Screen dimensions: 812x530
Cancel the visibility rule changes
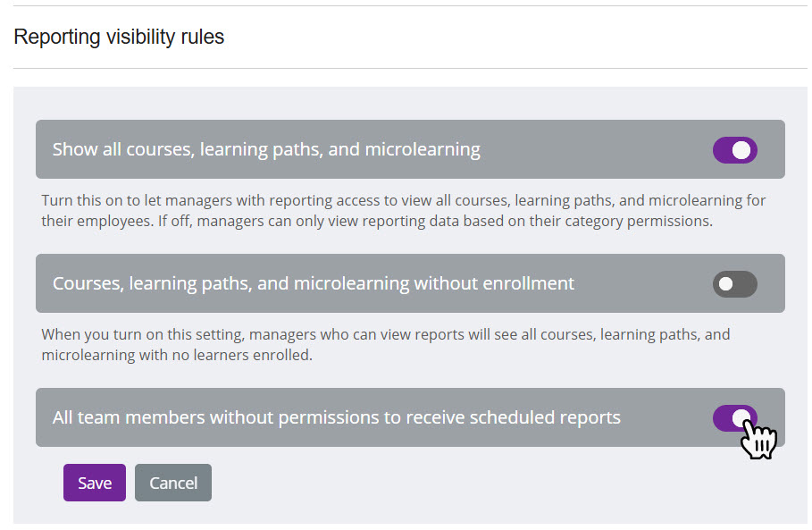173,483
